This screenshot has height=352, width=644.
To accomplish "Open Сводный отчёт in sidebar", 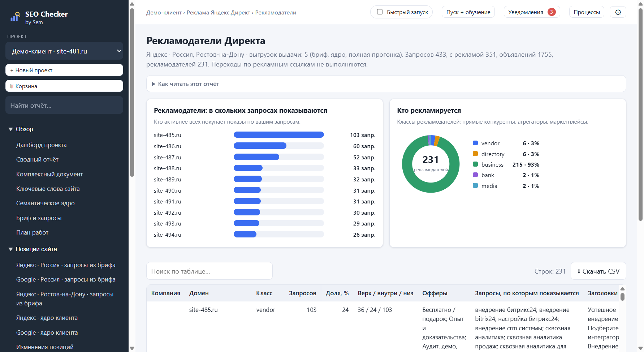I will (x=37, y=159).
